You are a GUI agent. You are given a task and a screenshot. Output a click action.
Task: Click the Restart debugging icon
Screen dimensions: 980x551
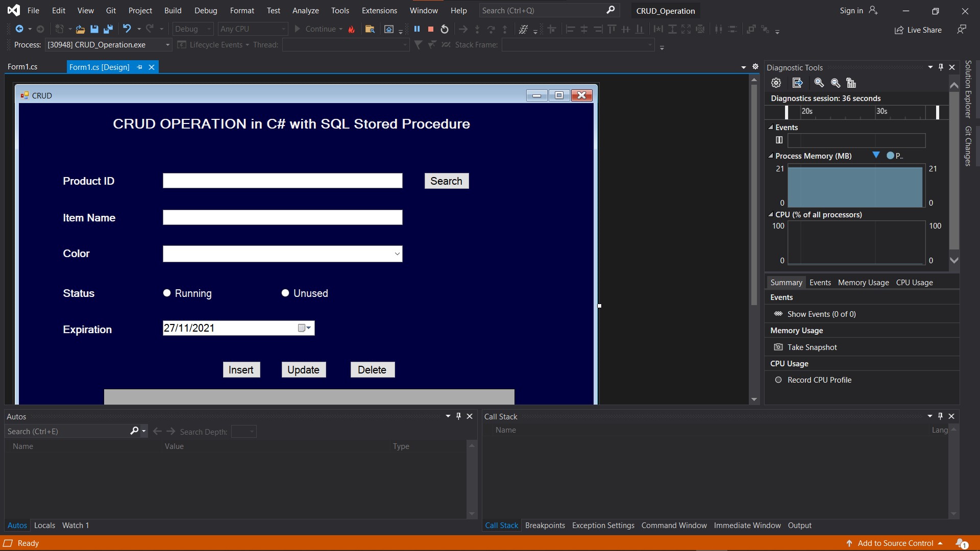[x=445, y=29]
